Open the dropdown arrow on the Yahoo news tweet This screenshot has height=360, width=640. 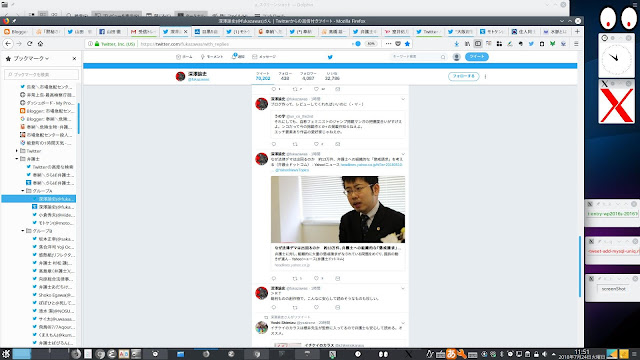403,154
